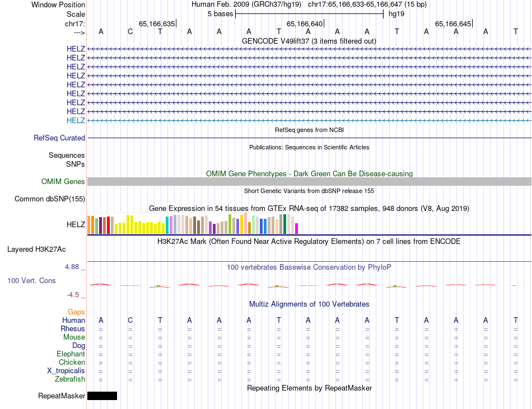This screenshot has height=409, width=532.
Task: Click the Window Position label
Action: [x=58, y=4]
